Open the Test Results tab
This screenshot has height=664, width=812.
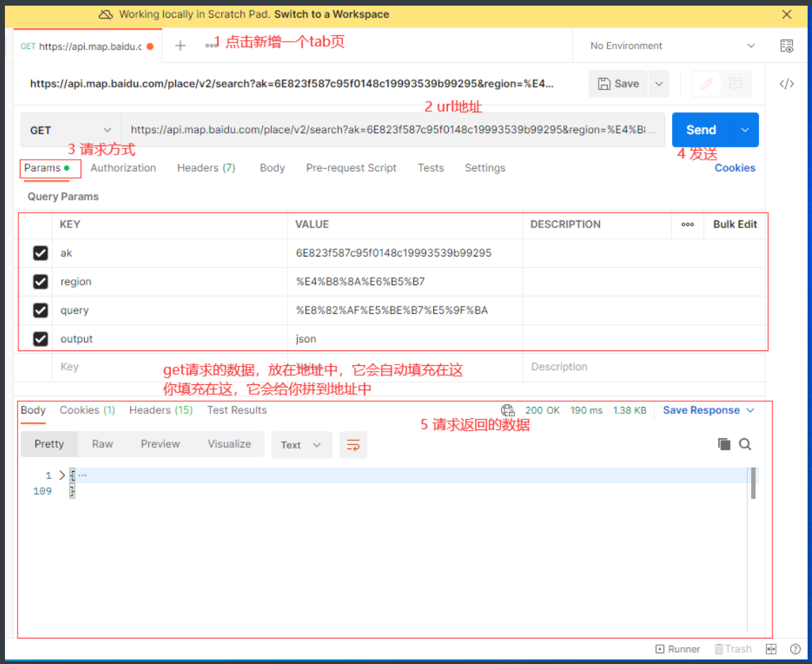tap(237, 410)
